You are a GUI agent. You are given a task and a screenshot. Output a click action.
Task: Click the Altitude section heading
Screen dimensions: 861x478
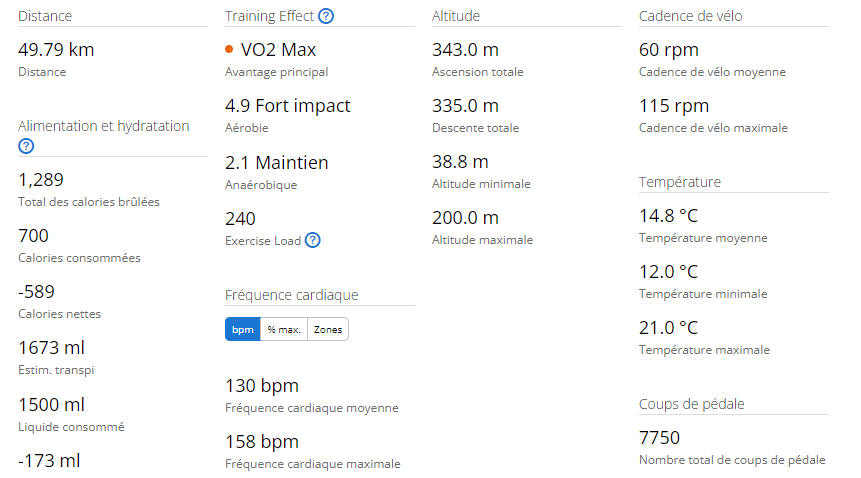[456, 16]
